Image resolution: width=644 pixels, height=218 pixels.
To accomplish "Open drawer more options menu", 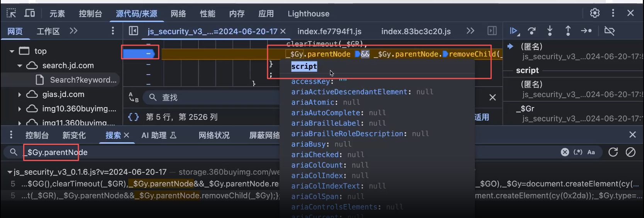I will (11, 135).
